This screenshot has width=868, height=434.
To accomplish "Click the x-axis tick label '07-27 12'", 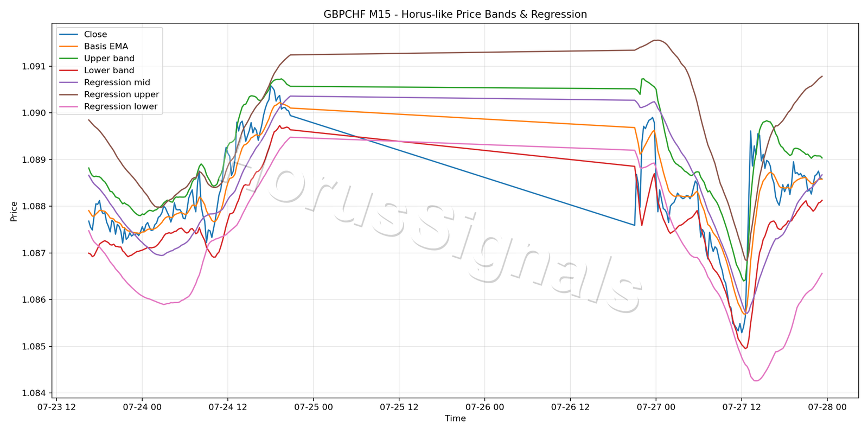I will [742, 407].
